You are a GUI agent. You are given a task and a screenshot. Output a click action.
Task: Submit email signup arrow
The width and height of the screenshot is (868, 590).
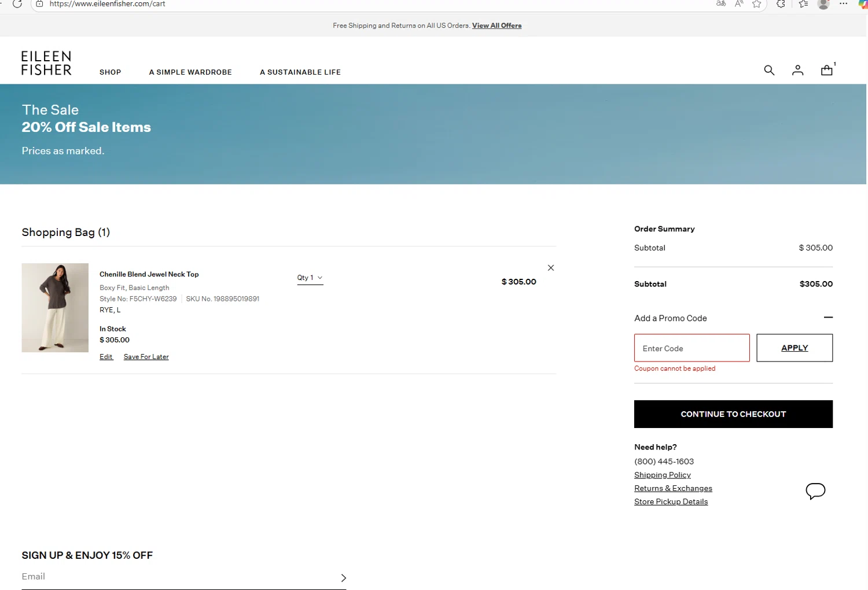tap(343, 578)
